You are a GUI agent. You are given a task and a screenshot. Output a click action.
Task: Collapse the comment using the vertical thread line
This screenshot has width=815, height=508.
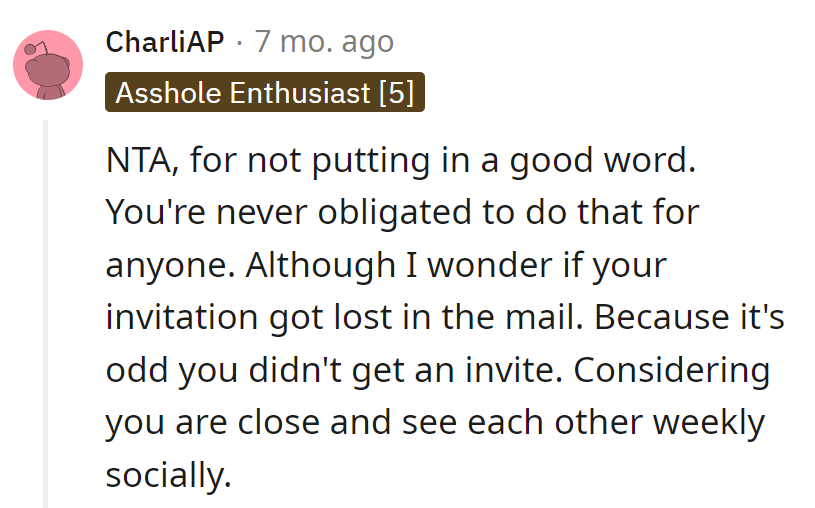click(44, 312)
